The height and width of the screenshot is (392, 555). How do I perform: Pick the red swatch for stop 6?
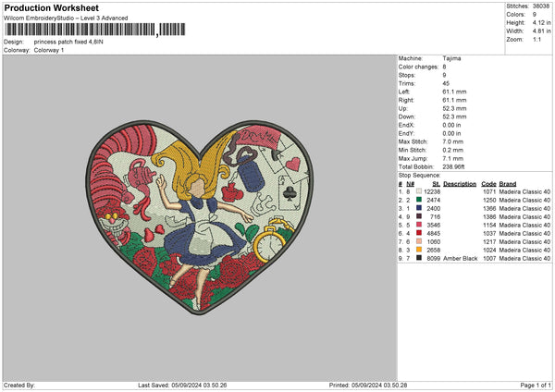click(x=419, y=233)
